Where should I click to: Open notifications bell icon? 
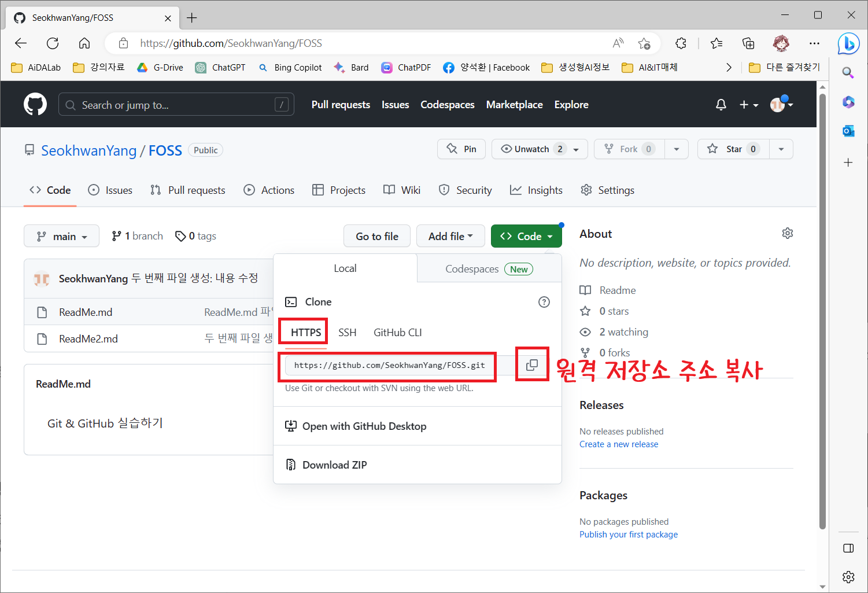coord(721,105)
